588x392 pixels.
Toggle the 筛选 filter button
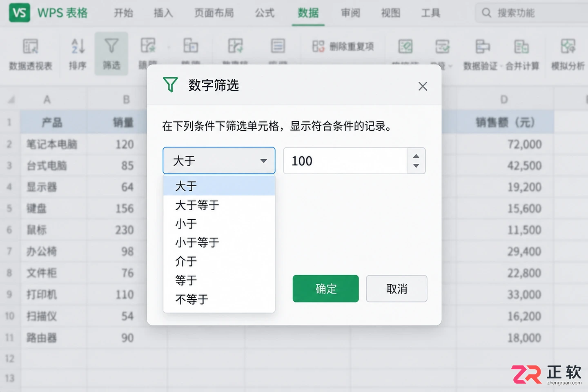coord(111,54)
